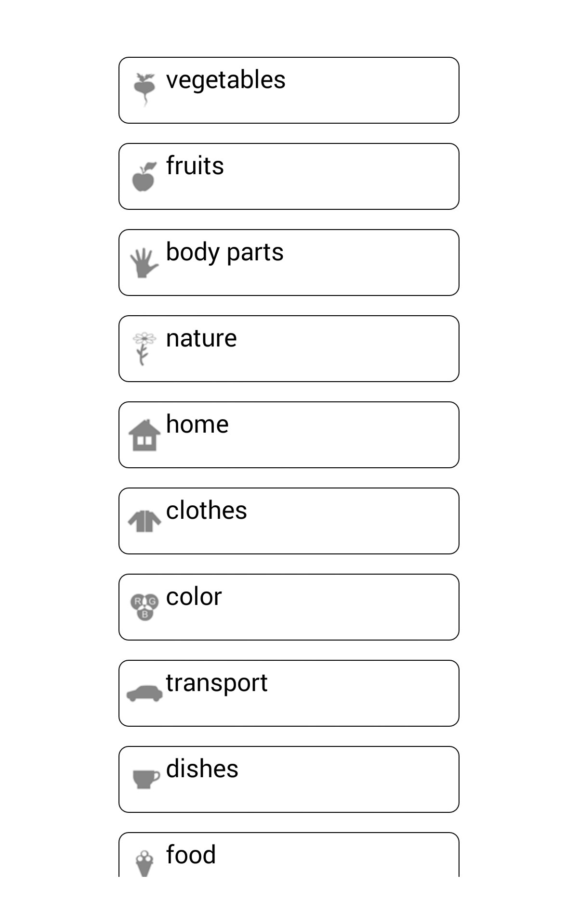578x924 pixels.
Task: Tap the apple icon beside fruits
Action: coord(144,177)
